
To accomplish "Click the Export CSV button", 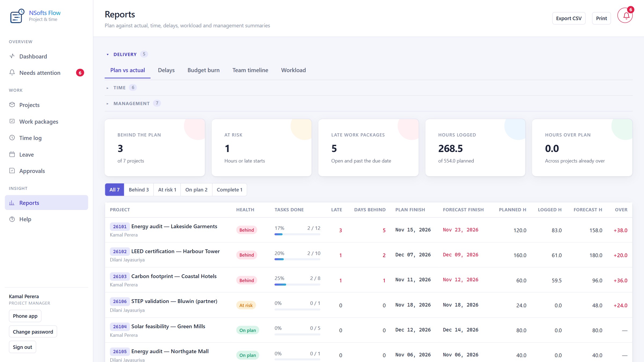I will point(569,18).
